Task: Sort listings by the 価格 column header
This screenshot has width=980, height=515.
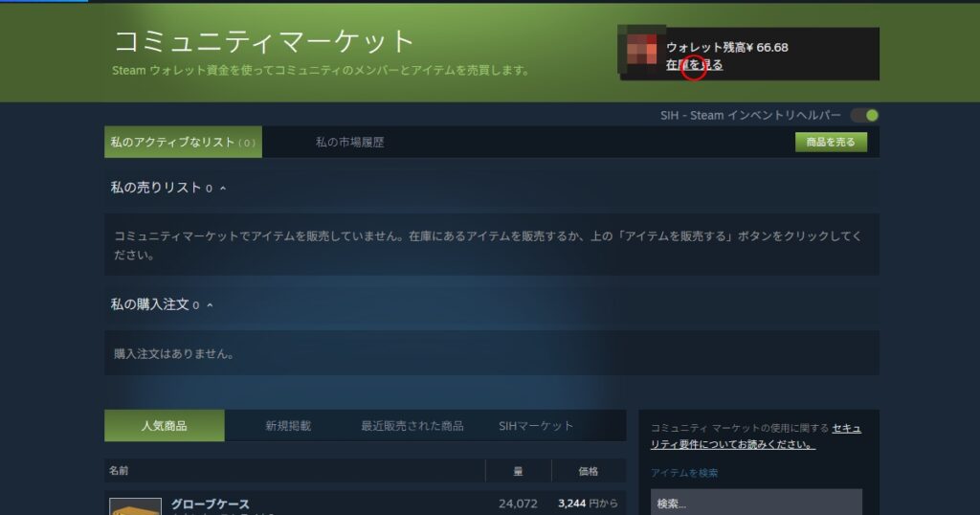Action: click(x=588, y=471)
